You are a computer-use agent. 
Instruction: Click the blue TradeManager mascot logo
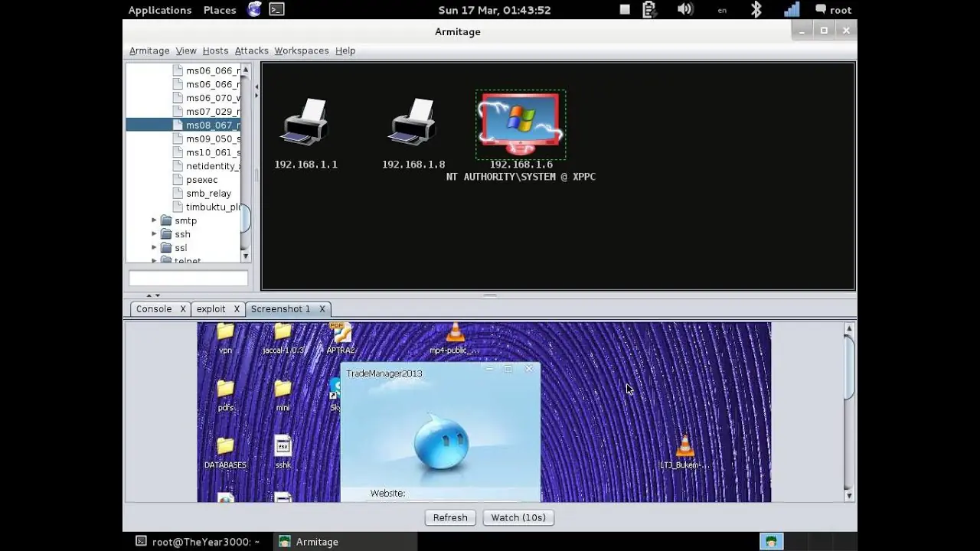pos(441,442)
